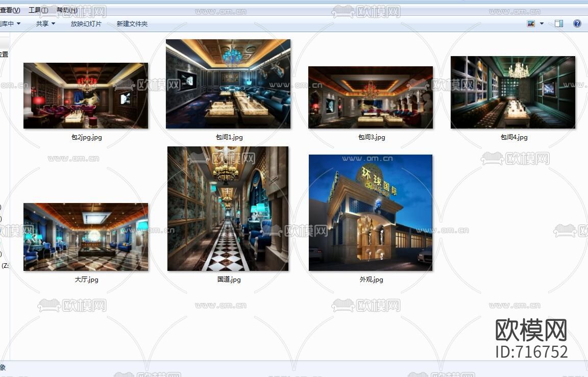Select the 包间4.jpg file name label
588x377 pixels.
click(x=514, y=137)
